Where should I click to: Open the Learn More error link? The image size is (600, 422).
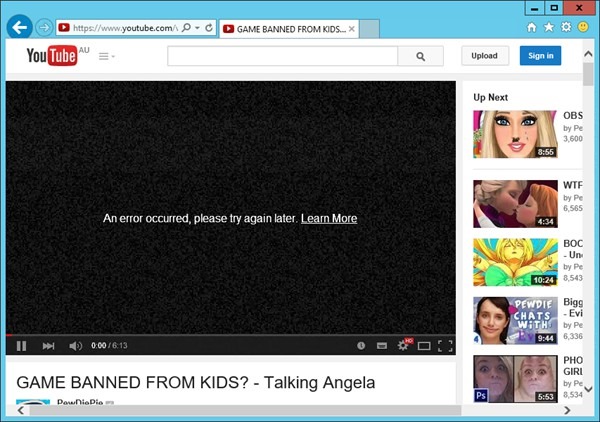click(329, 218)
